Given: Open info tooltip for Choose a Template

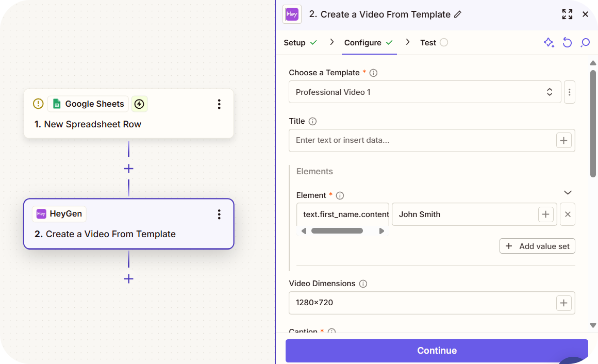Looking at the screenshot, I should (373, 73).
